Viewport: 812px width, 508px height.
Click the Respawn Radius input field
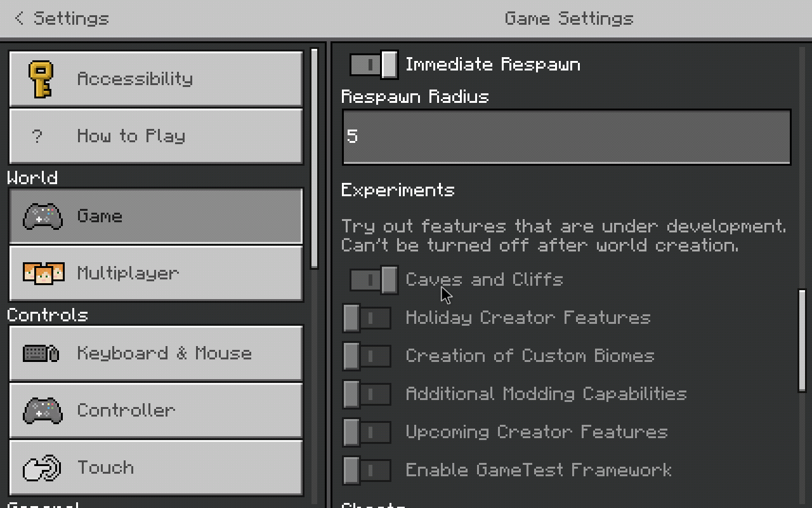click(566, 137)
